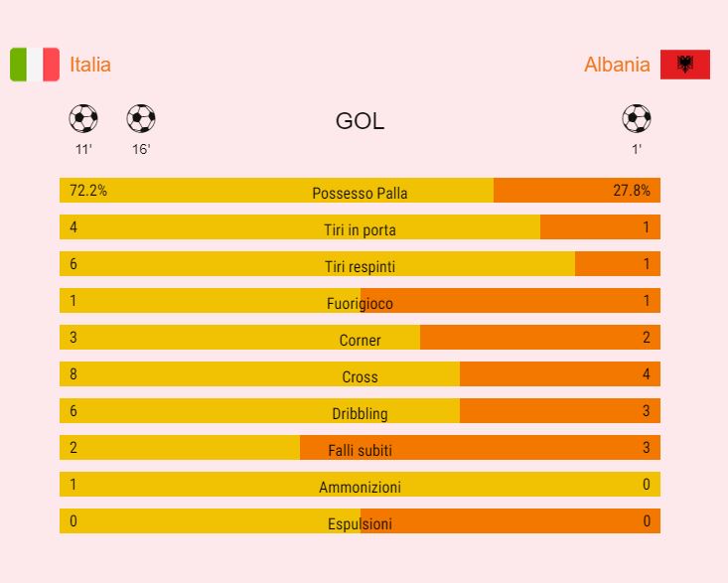Click Albania's 27.8% possession value
728x583 pixels.
(632, 191)
